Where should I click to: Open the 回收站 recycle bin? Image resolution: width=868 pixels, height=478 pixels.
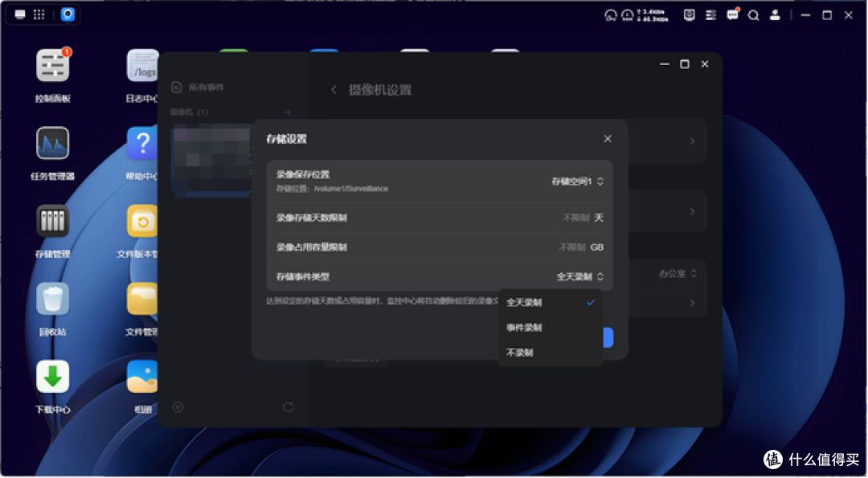[x=52, y=299]
